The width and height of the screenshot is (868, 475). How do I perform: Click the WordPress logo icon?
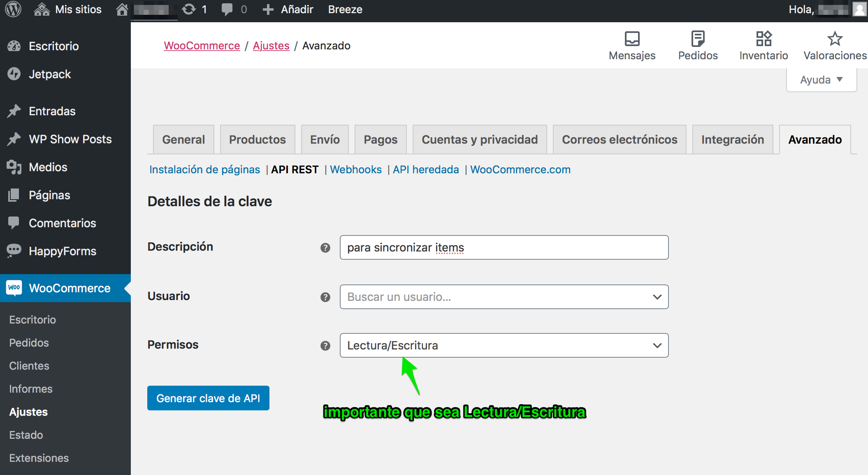13,9
